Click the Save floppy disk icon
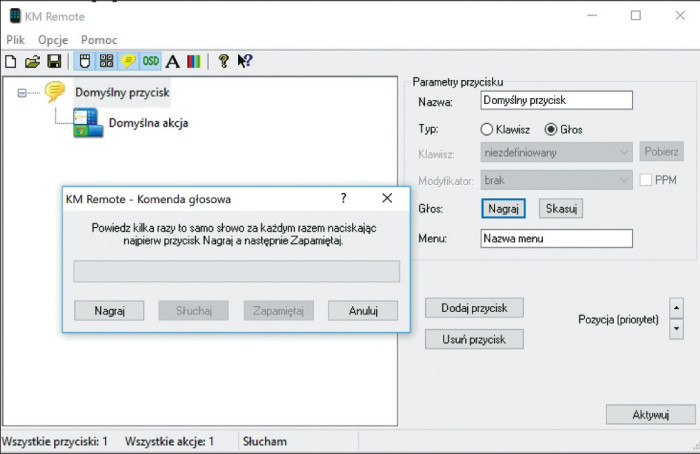Screen dimensions: 700x454 pyautogui.click(x=54, y=61)
